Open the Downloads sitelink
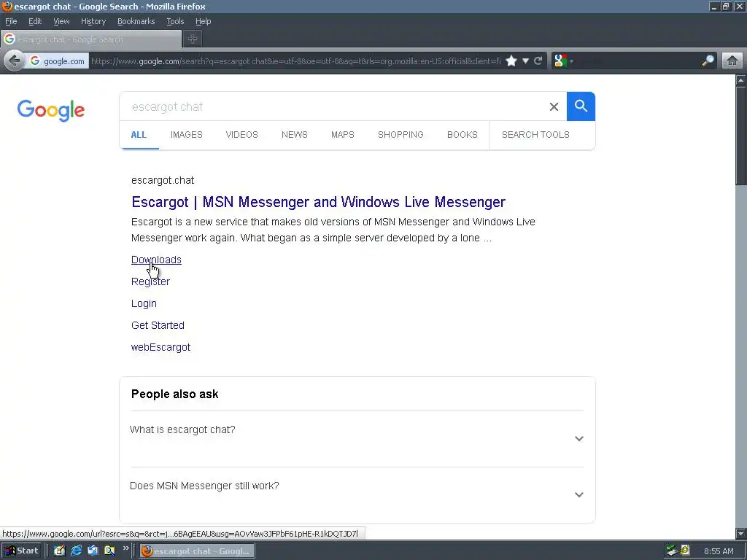This screenshot has height=560, width=747. (156, 260)
